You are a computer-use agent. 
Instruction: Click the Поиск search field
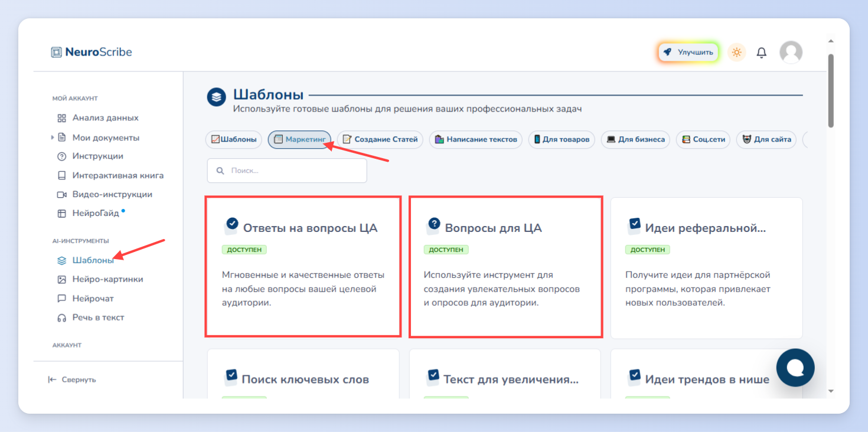[287, 171]
